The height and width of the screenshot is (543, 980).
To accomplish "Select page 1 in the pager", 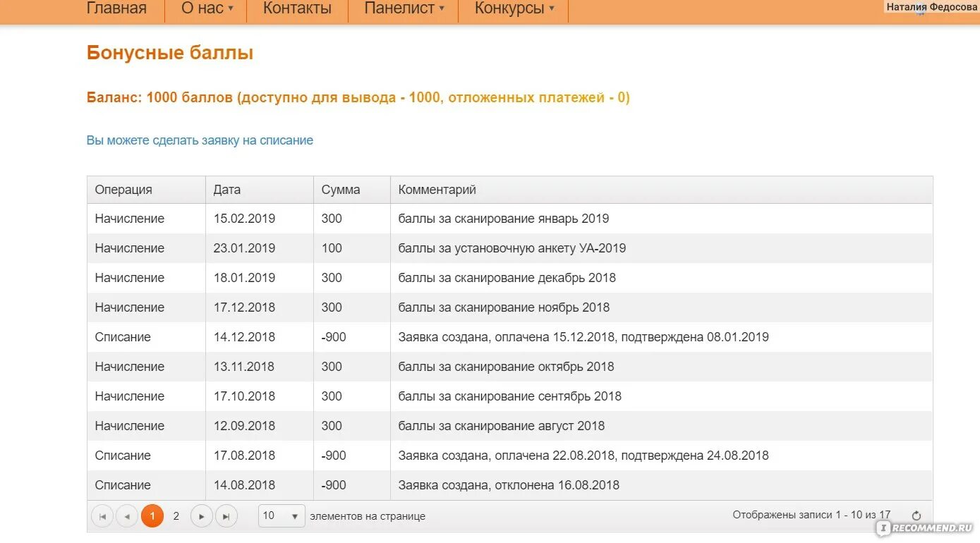I will click(152, 516).
